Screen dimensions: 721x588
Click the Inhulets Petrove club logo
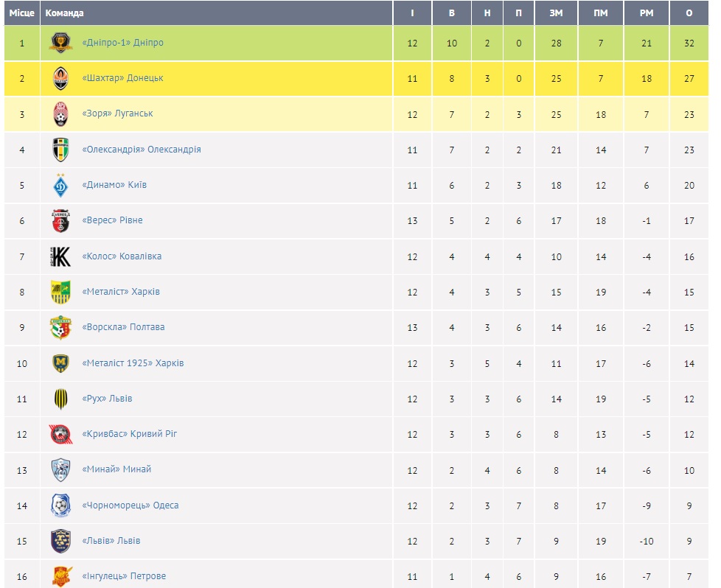(x=62, y=576)
